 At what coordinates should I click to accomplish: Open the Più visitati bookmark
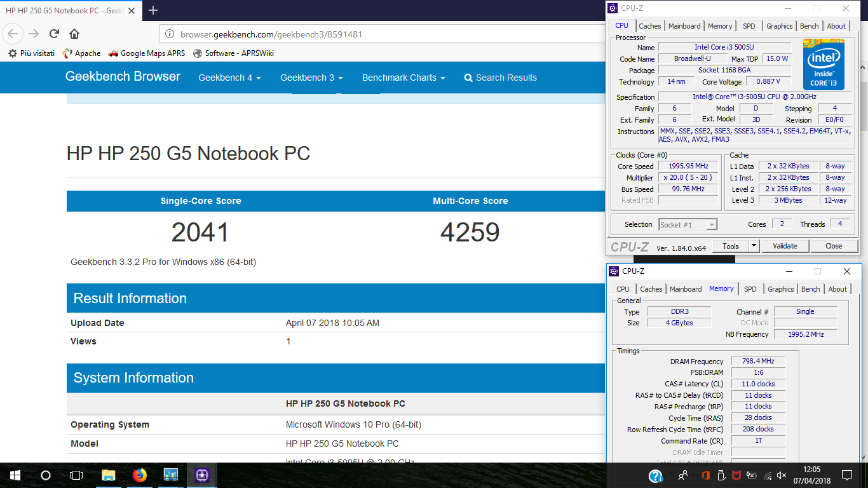tap(31, 53)
